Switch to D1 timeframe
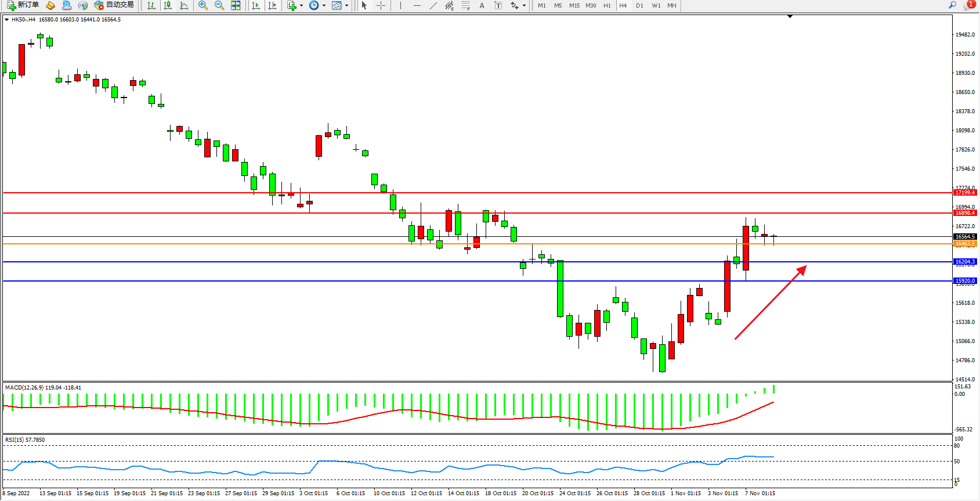Screen dimensions: 980x501 coord(639,5)
